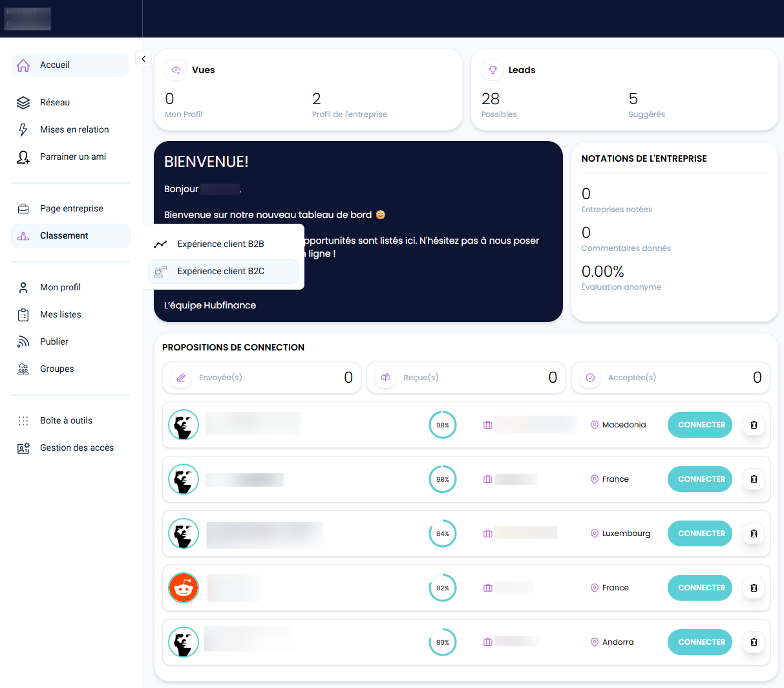Open the Reddit logo avatar thumbnail

(x=184, y=588)
